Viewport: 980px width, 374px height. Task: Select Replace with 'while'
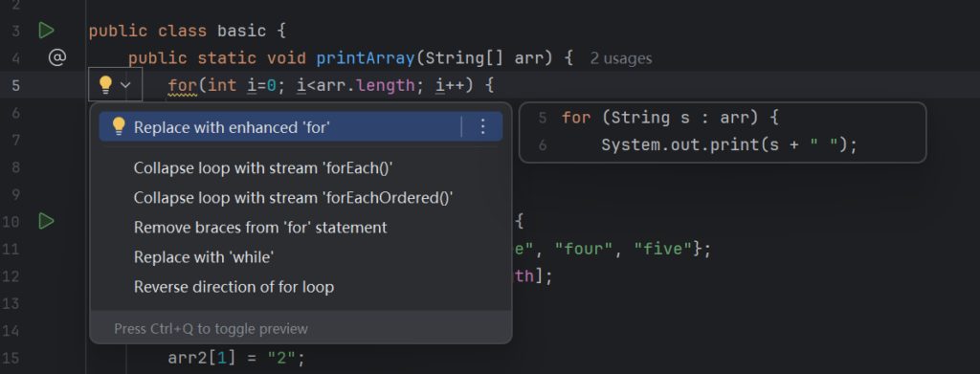tap(204, 257)
